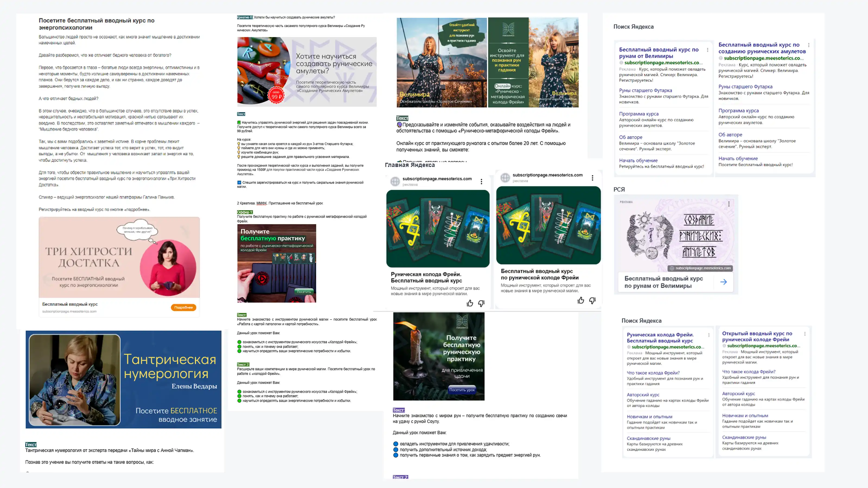Image resolution: width=868 pixels, height=488 pixels.
Task: Open the 'Три хитрости достатка' banner image
Action: click(x=119, y=257)
